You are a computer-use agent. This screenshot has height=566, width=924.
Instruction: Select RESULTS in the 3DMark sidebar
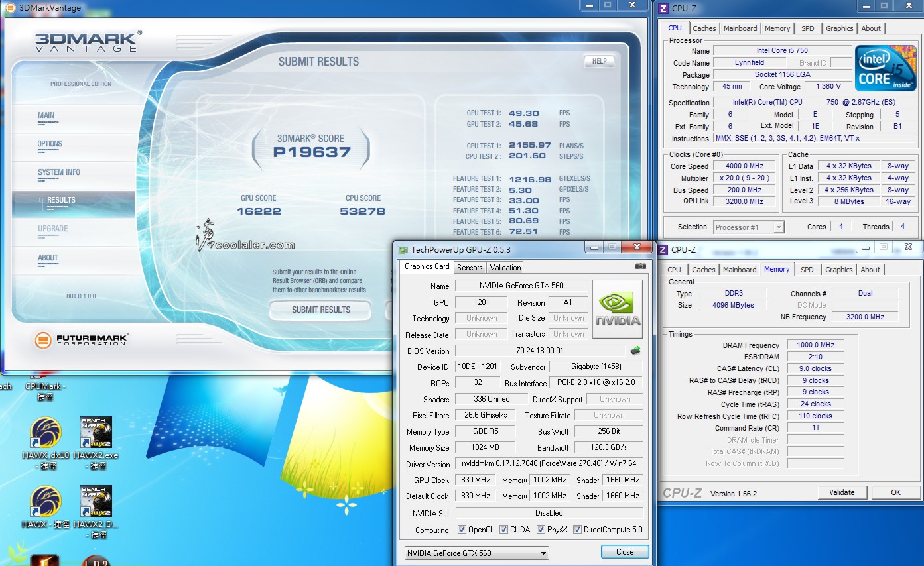point(73,203)
